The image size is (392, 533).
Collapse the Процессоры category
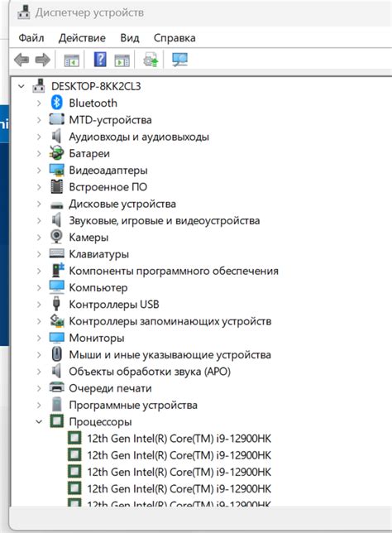[x=39, y=422]
